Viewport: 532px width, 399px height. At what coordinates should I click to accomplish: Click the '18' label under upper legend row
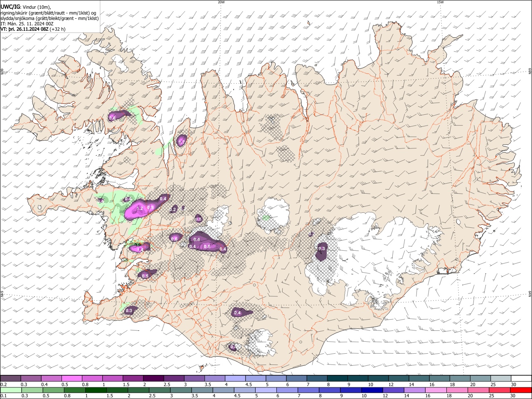[452, 384]
